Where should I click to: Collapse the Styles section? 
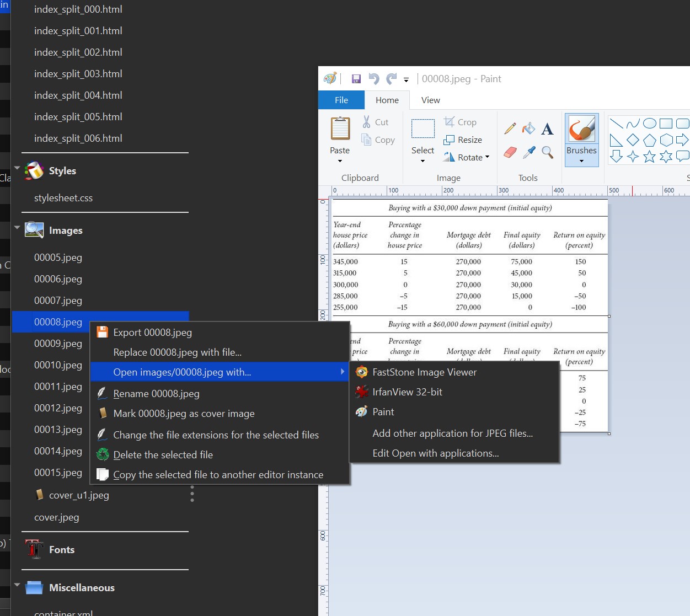pos(17,168)
